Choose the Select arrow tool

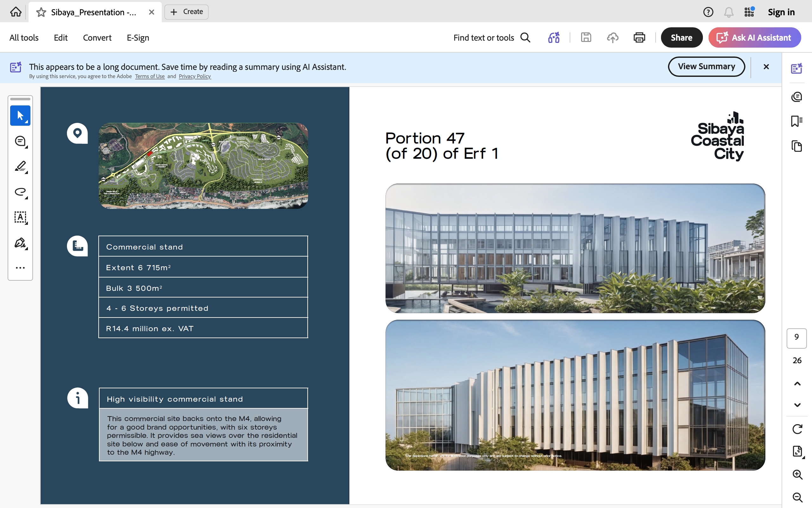pos(20,116)
